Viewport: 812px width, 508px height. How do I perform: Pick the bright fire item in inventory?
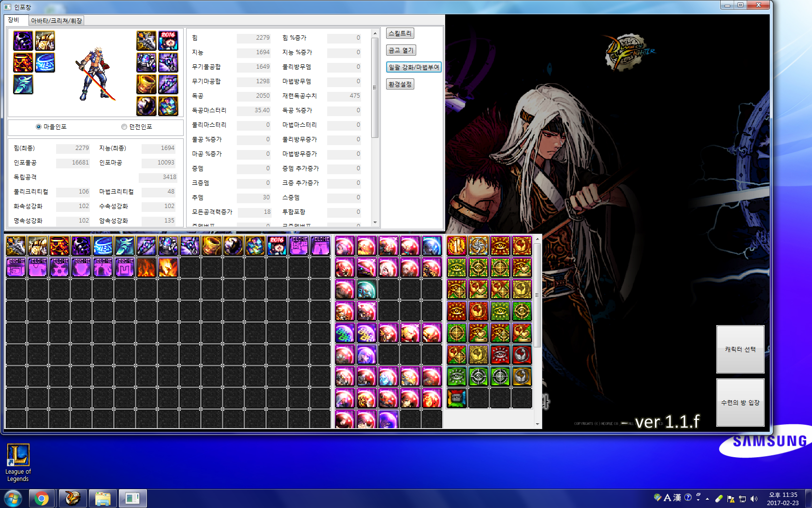[x=168, y=268]
